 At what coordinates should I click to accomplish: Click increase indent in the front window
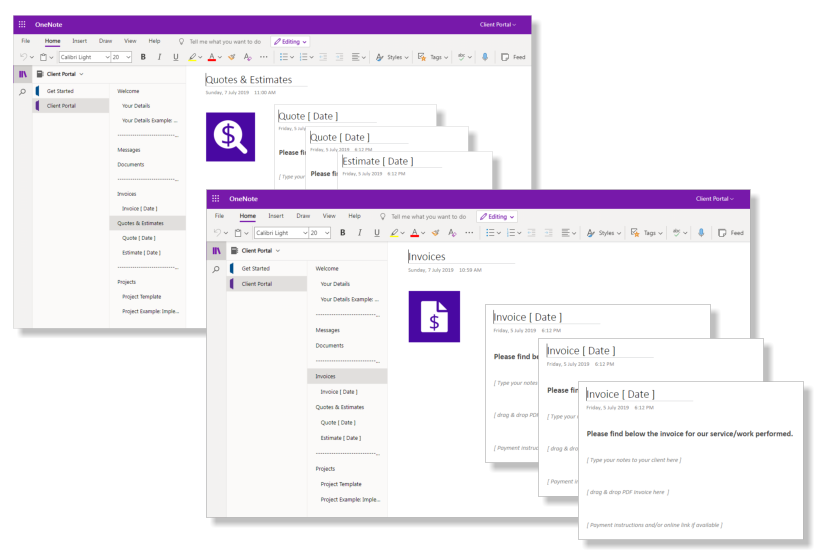(x=548, y=233)
